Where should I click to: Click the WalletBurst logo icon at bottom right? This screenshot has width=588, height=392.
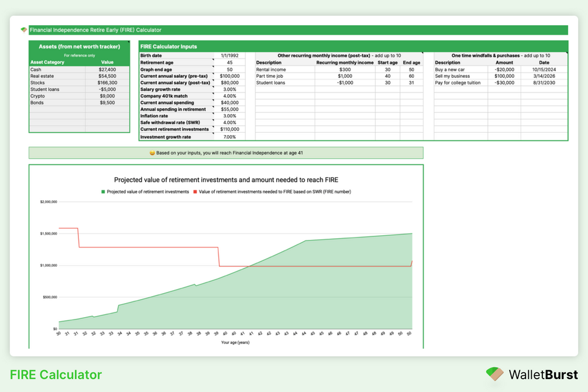(494, 374)
